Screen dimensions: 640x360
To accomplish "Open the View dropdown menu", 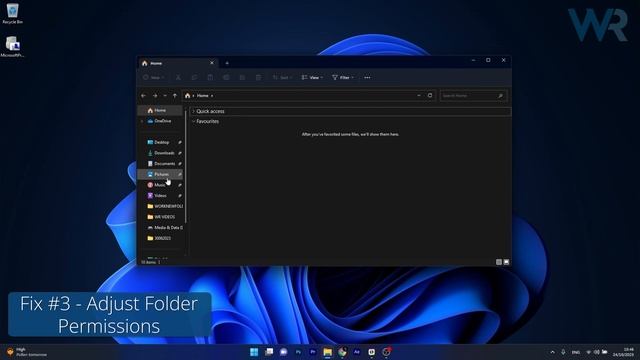I will (312, 78).
